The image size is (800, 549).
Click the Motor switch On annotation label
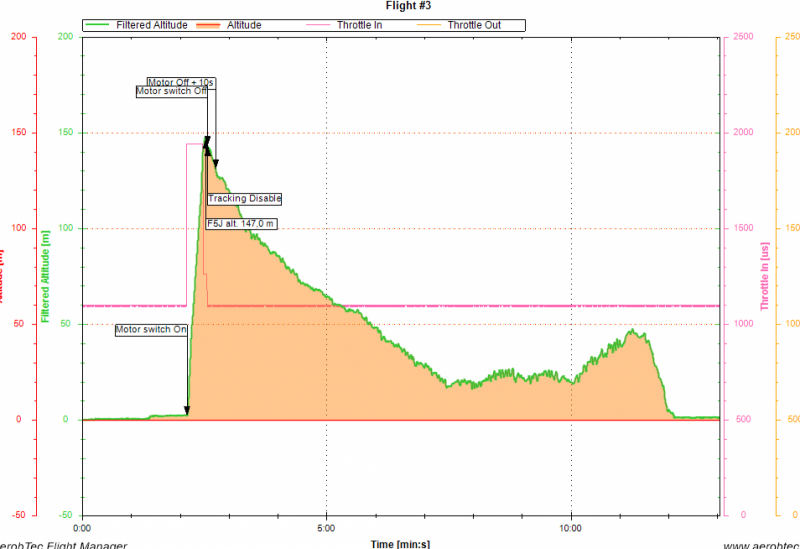point(151,329)
